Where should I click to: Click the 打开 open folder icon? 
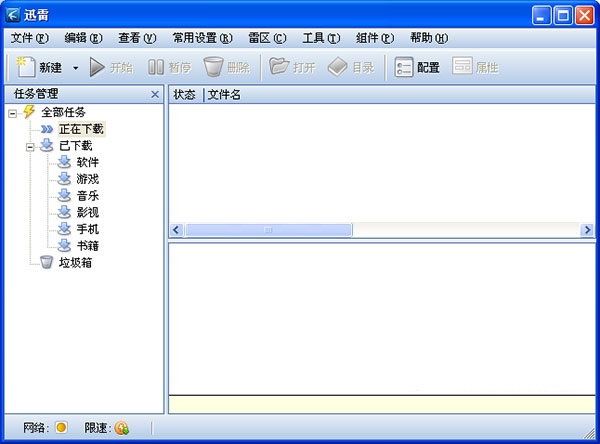(x=279, y=67)
